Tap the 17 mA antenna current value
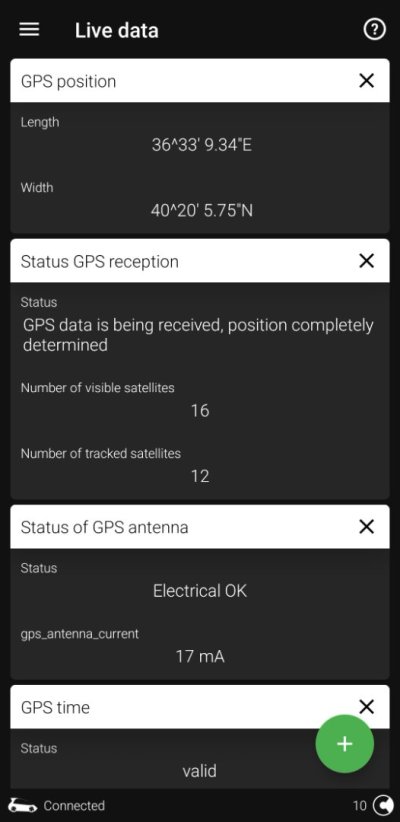Image resolution: width=400 pixels, height=822 pixels. pyautogui.click(x=200, y=656)
